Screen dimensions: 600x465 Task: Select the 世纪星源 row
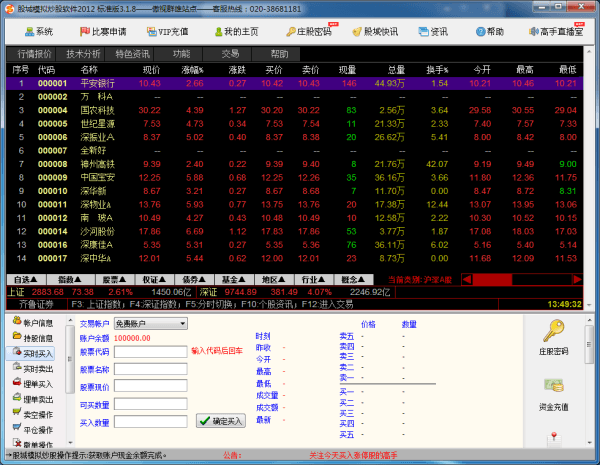coord(295,124)
